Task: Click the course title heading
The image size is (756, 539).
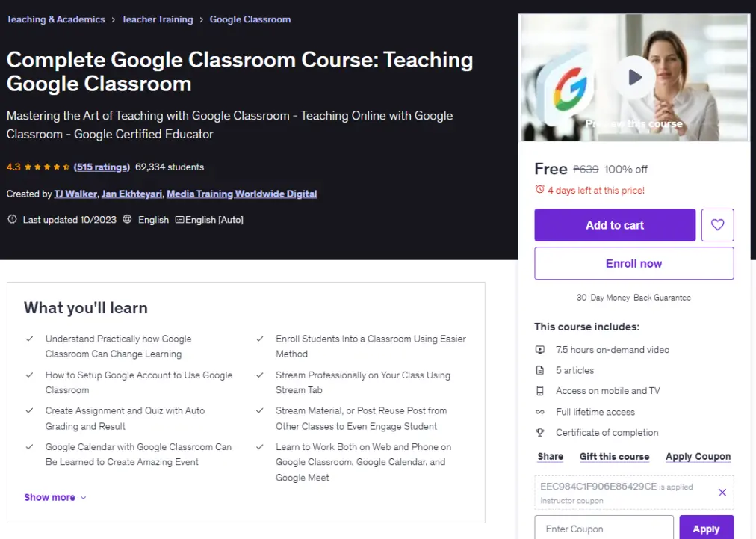Action: pyautogui.click(x=240, y=72)
